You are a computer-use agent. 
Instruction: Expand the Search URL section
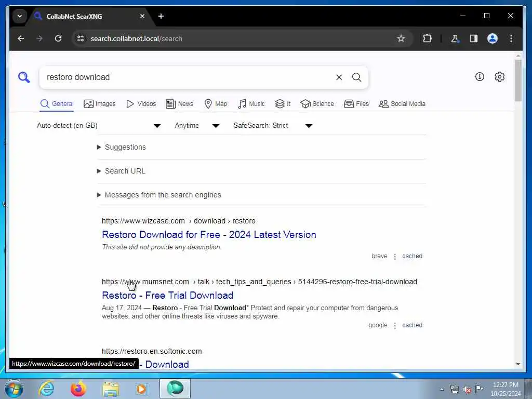point(121,171)
